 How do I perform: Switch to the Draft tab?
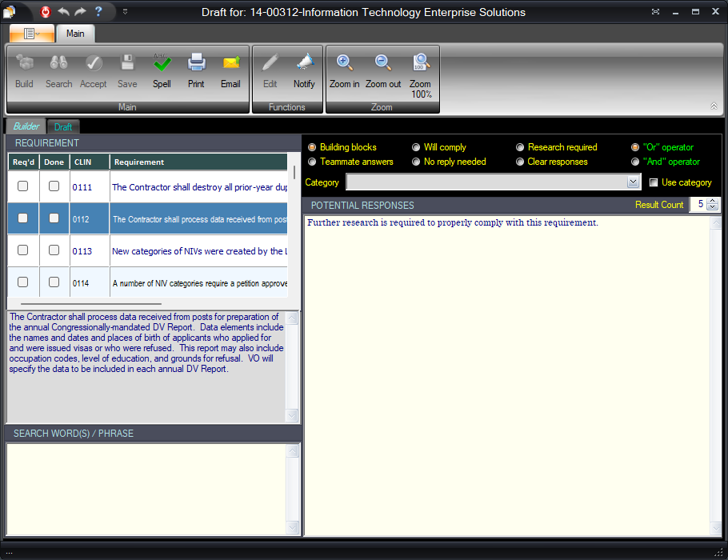[x=63, y=127]
